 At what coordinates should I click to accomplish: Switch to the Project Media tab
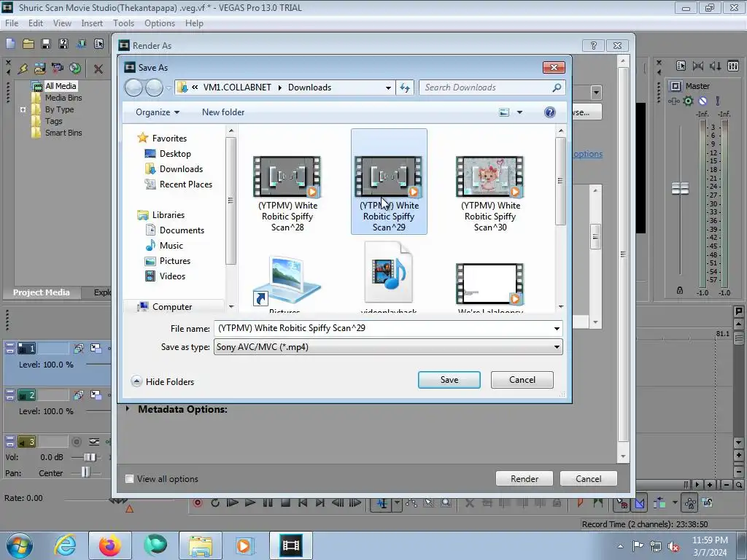pyautogui.click(x=41, y=292)
